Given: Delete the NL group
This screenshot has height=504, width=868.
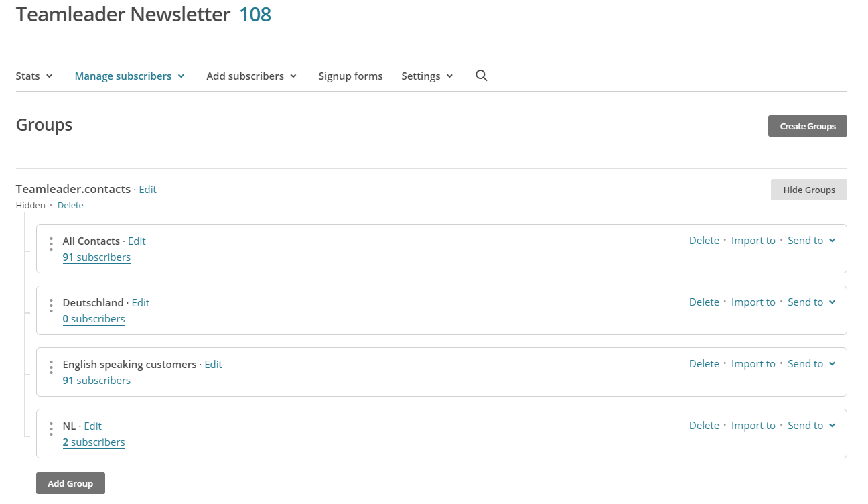Looking at the screenshot, I should click(704, 426).
